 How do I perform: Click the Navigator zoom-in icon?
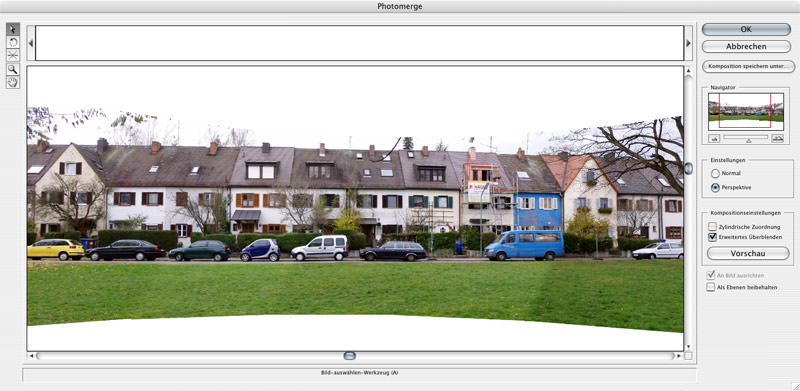click(777, 138)
